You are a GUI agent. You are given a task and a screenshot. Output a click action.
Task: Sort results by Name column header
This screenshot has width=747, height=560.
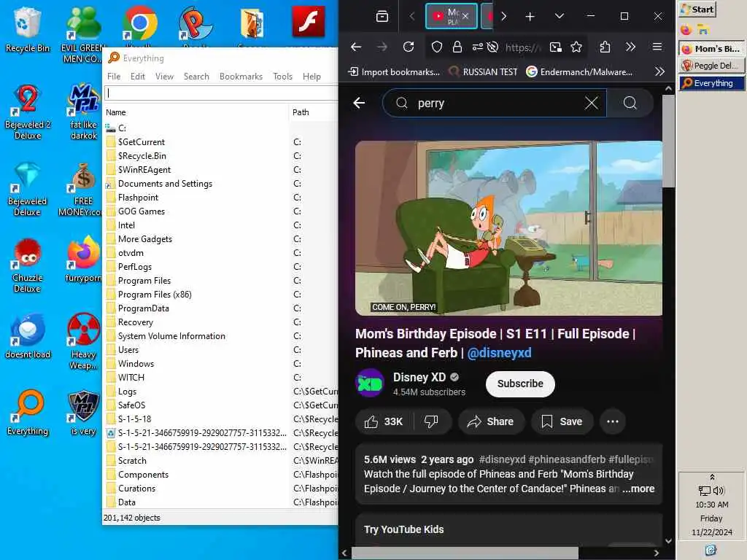[x=196, y=112]
